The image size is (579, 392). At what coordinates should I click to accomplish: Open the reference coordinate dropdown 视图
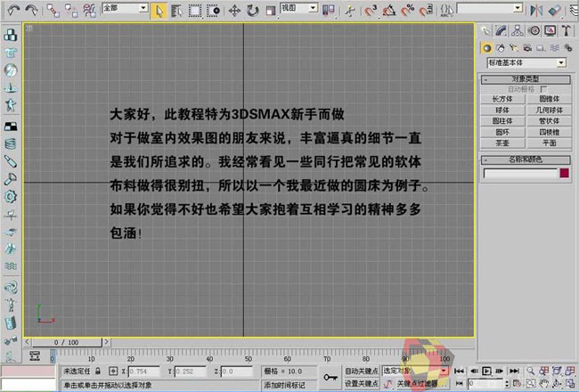(x=299, y=8)
